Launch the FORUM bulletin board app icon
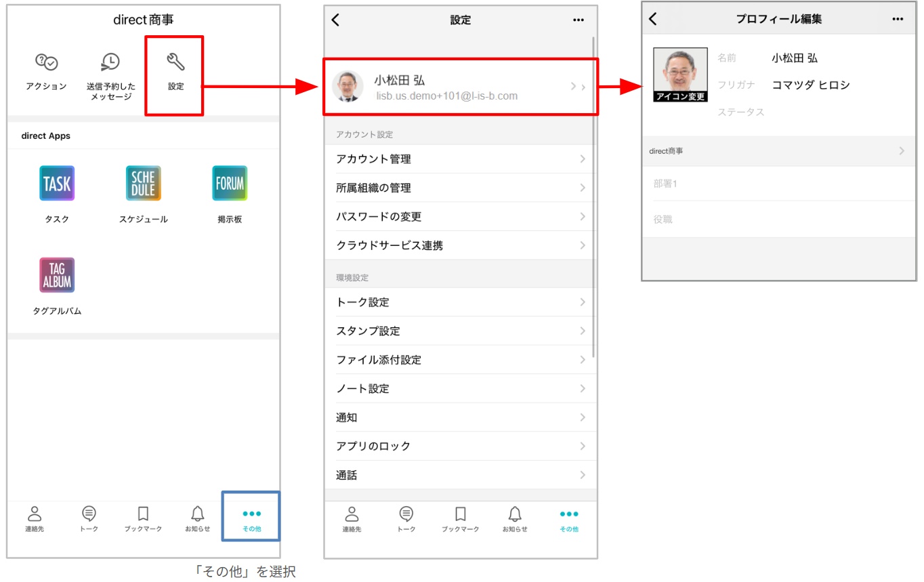 230,183
